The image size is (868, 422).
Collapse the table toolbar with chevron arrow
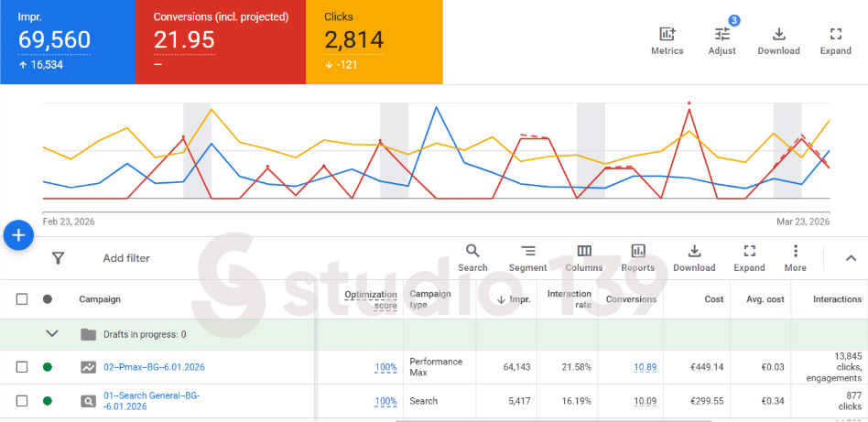tap(850, 258)
